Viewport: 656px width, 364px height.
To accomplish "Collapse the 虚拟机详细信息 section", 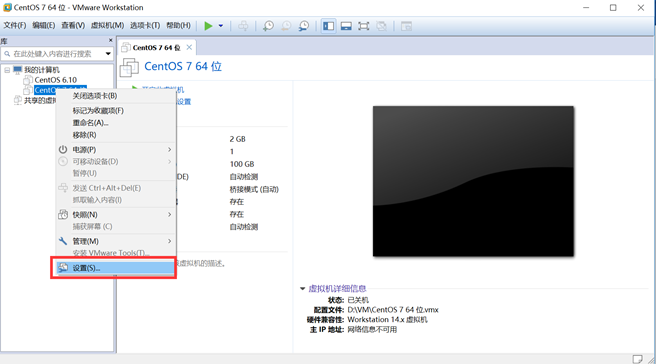I will 302,288.
